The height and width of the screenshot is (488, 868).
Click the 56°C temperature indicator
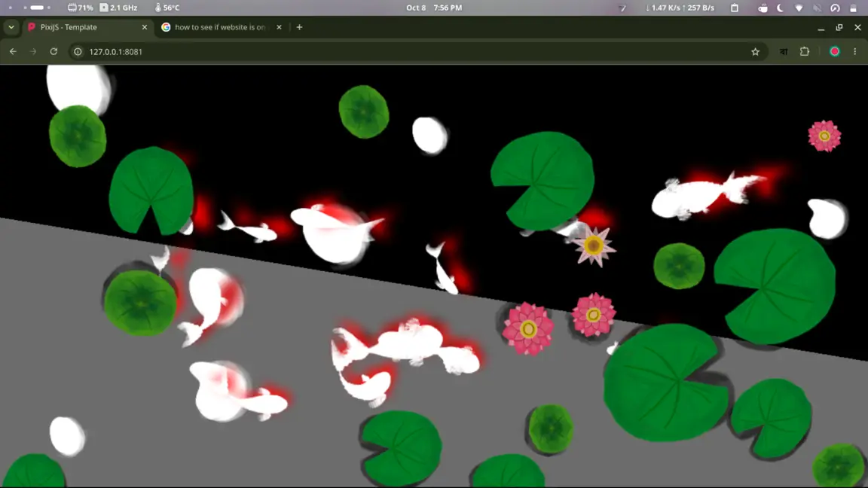pyautogui.click(x=167, y=8)
